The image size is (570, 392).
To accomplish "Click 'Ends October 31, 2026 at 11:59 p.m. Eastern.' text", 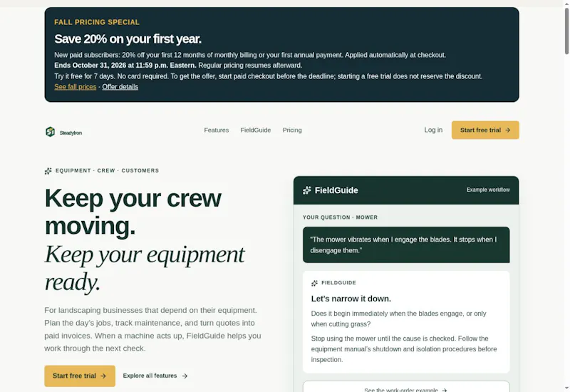I will tap(125, 66).
